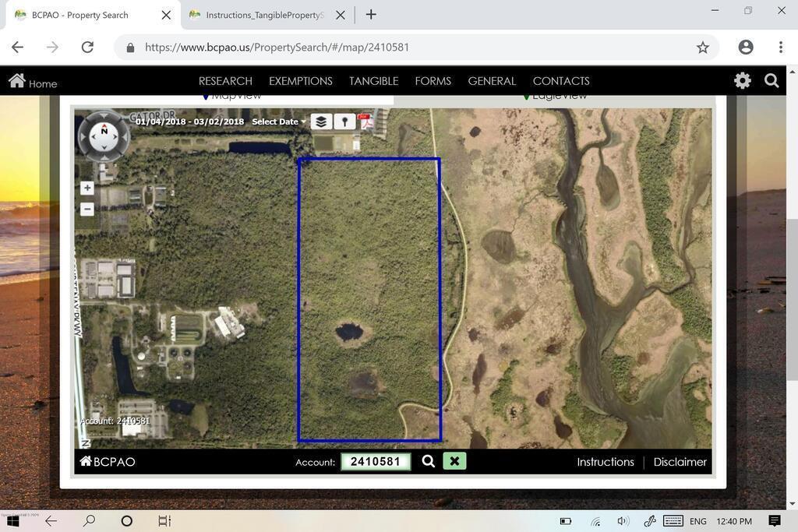Open the RESEARCH menu

pyautogui.click(x=225, y=81)
